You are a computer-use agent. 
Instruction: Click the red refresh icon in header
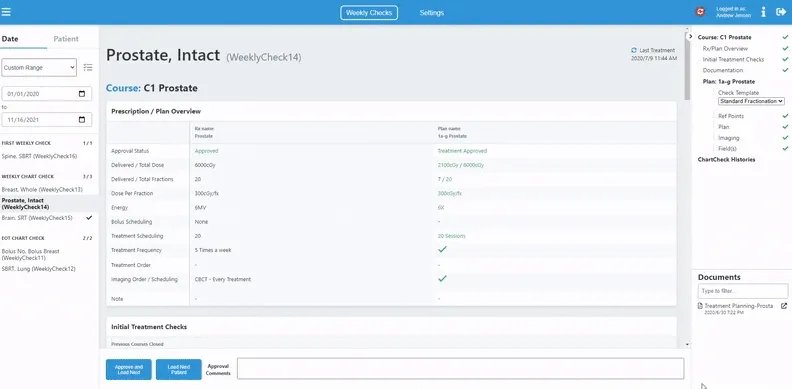(x=700, y=12)
